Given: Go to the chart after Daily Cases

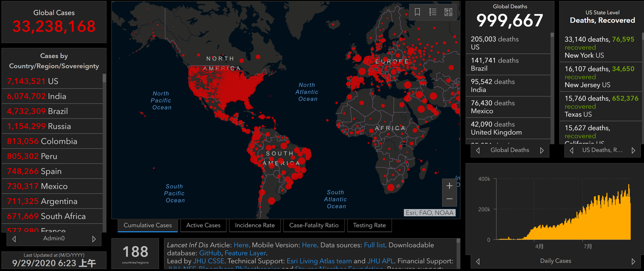Looking at the screenshot, I should (633, 261).
